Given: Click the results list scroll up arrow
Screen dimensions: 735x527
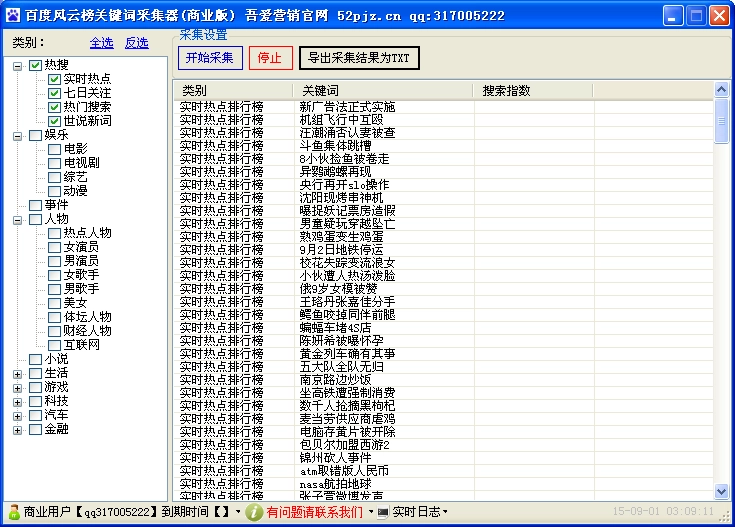Looking at the screenshot, I should pos(721,89).
